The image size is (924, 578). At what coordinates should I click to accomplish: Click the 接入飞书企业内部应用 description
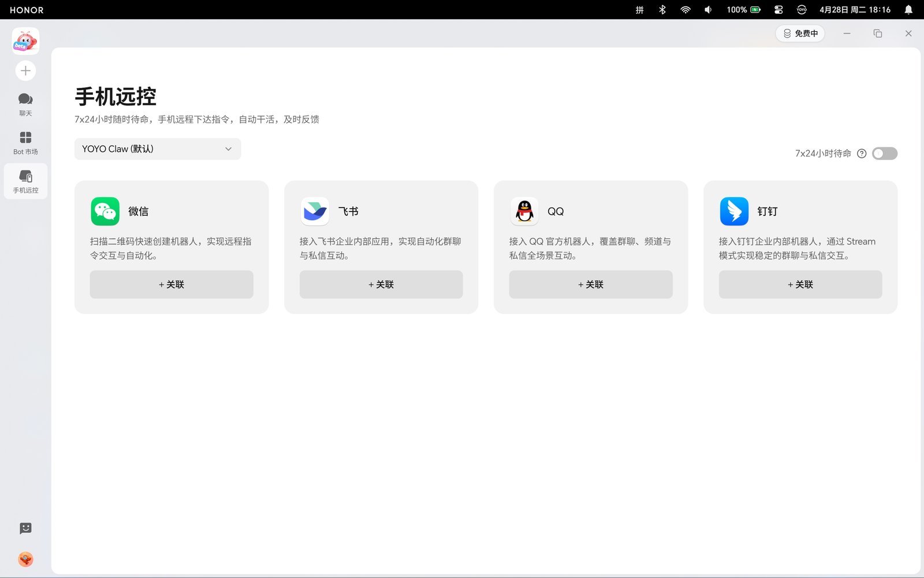381,249
